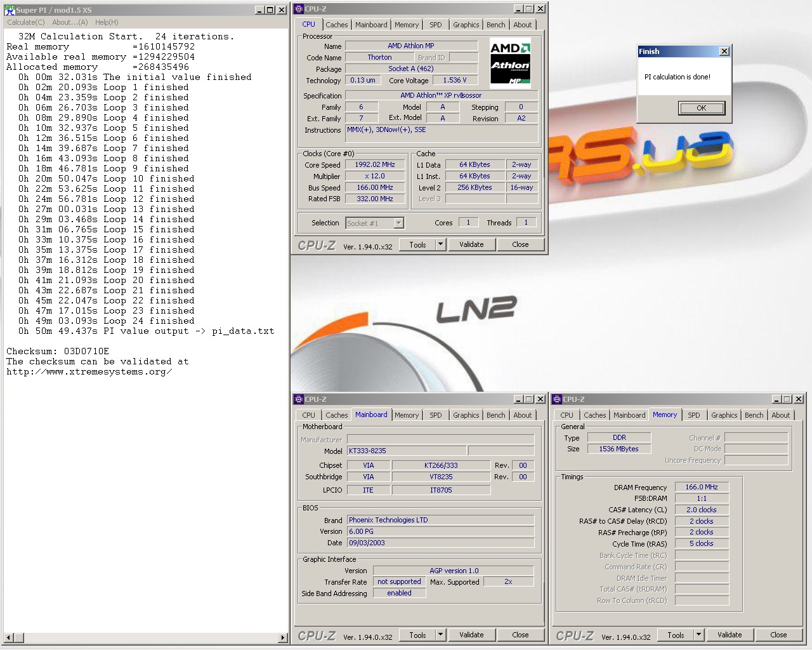
Task: Click Validate in Memory CPU-Z window
Action: (x=730, y=635)
